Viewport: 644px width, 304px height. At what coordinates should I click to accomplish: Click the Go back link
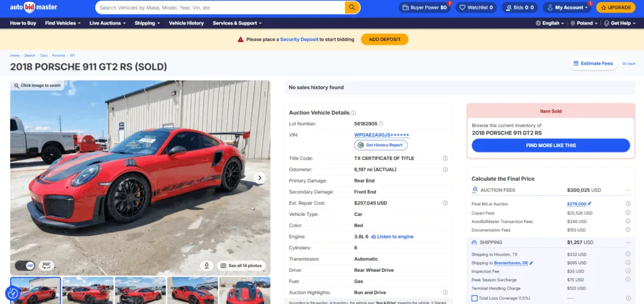[629, 64]
